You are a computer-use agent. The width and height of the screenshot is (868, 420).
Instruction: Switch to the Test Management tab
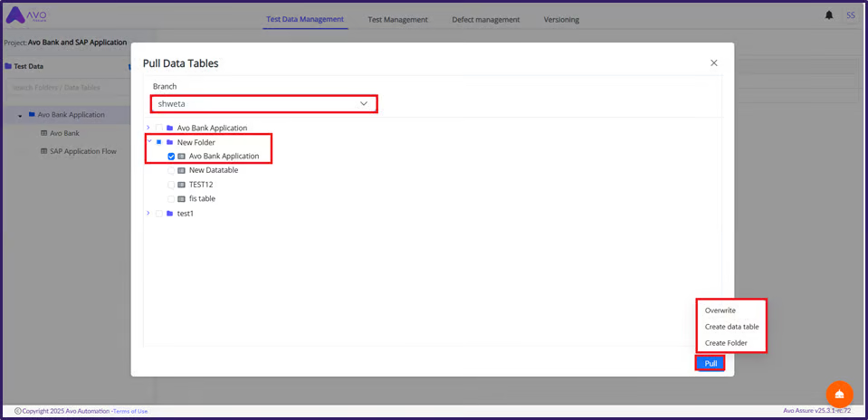pyautogui.click(x=397, y=19)
